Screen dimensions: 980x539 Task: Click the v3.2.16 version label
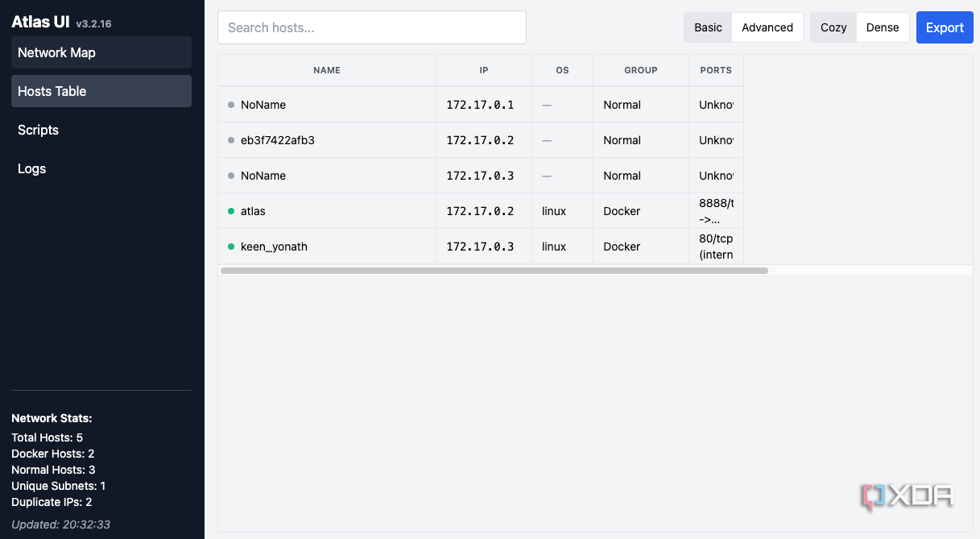(93, 24)
